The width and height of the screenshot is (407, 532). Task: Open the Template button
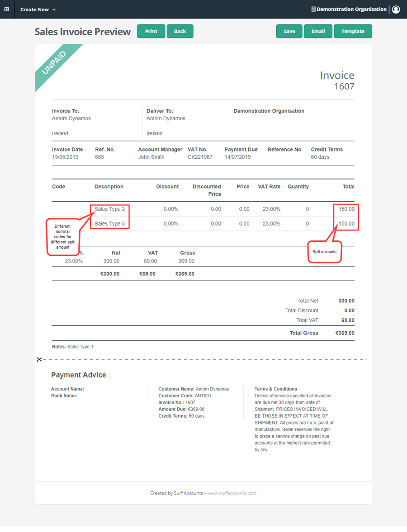click(x=353, y=31)
